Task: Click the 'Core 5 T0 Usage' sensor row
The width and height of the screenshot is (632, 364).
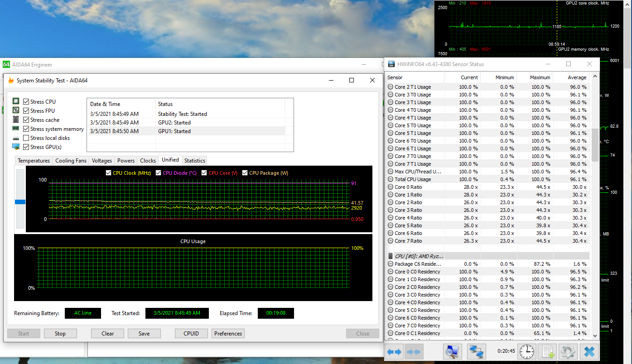Action: (487, 125)
